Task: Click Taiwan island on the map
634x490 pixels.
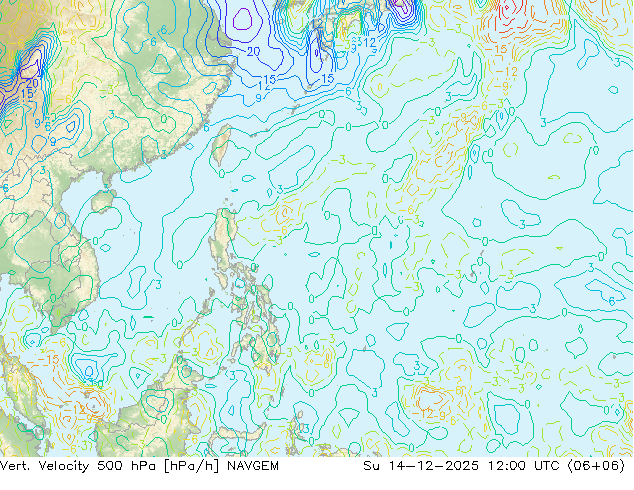Action: [x=221, y=145]
